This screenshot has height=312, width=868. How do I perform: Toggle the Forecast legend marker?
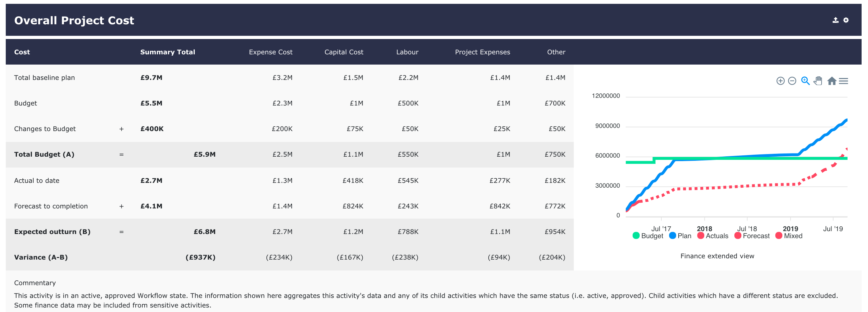click(738, 236)
